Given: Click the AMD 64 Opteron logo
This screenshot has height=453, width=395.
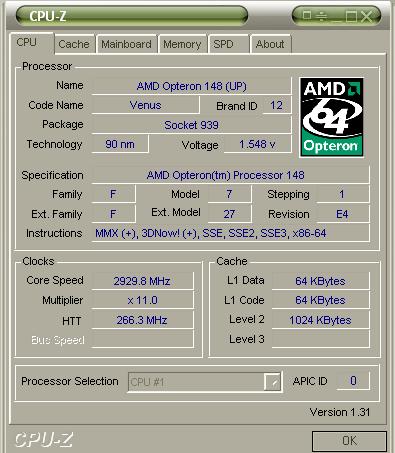Looking at the screenshot, I should [331, 117].
